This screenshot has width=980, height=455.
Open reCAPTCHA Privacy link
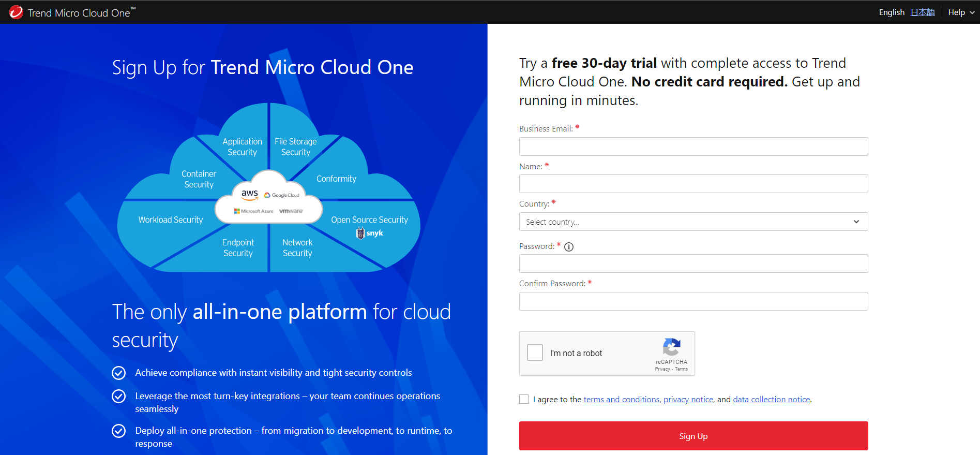662,369
